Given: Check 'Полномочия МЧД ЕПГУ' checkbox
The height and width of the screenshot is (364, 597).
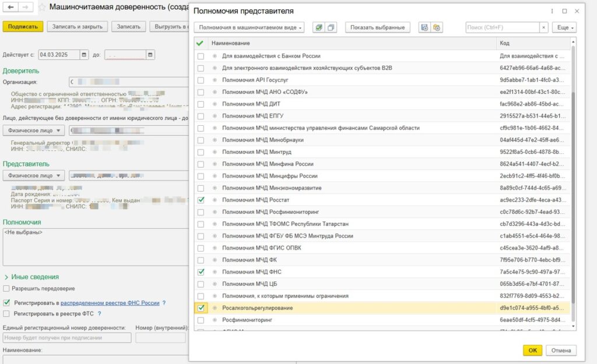Looking at the screenshot, I should pos(201,116).
